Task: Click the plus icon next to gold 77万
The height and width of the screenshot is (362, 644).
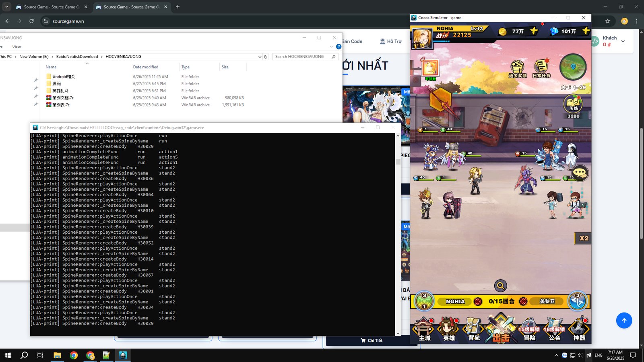Action: (x=534, y=31)
